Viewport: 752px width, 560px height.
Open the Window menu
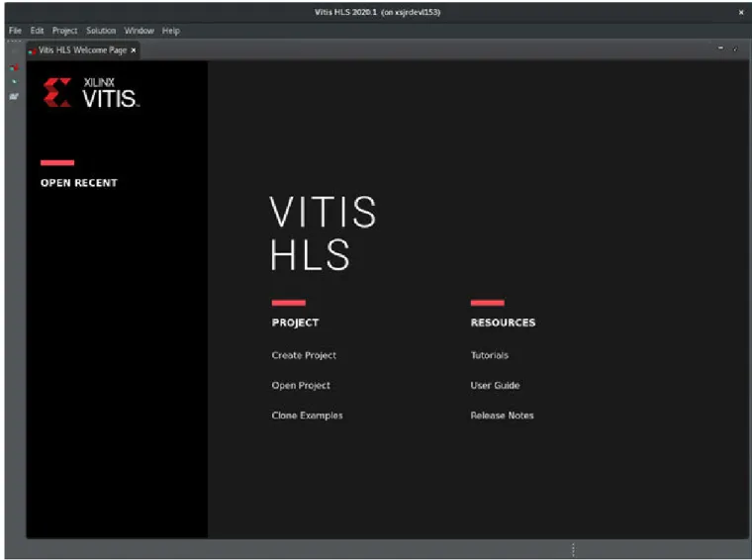(x=140, y=31)
